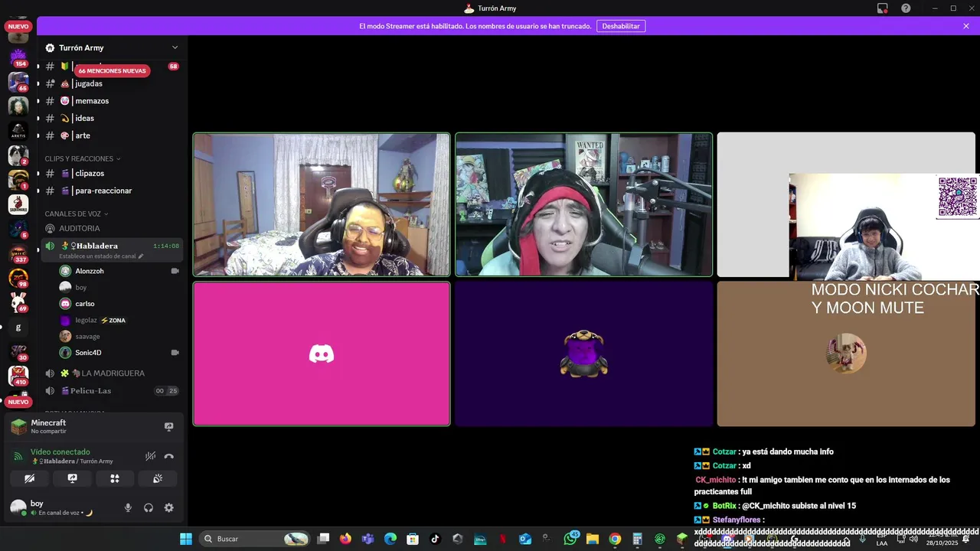Open user settings gear
980x551 pixels.
(169, 507)
